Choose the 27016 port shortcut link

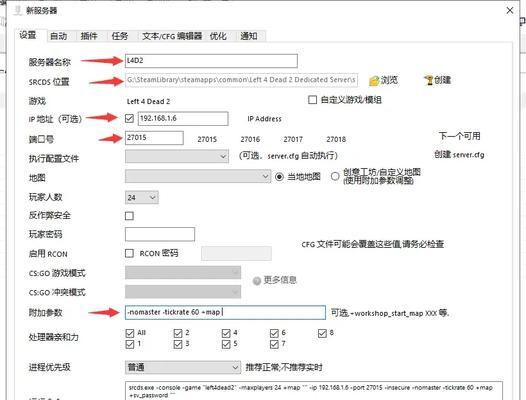click(x=250, y=139)
